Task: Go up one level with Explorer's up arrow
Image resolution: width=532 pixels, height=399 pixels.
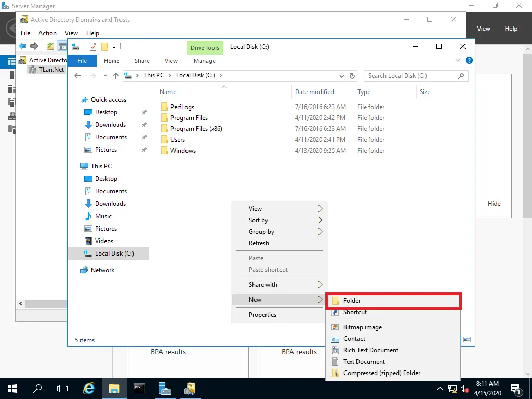Action: point(116,76)
